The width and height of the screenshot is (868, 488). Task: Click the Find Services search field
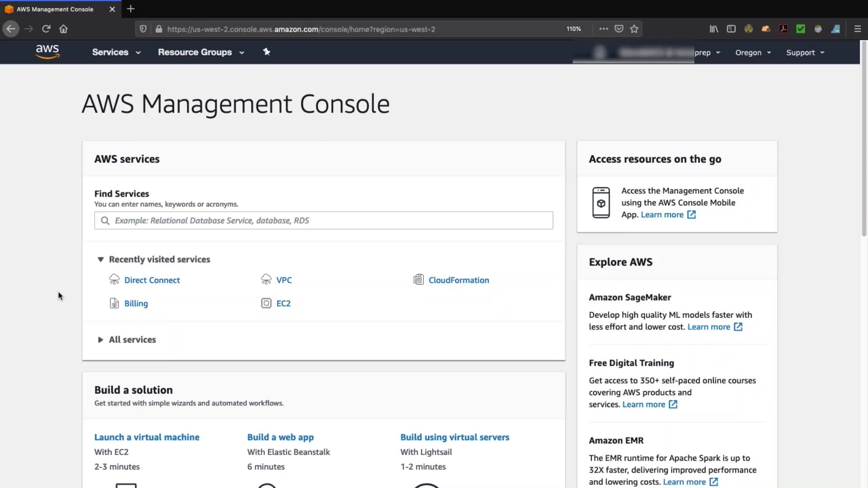[x=323, y=221]
